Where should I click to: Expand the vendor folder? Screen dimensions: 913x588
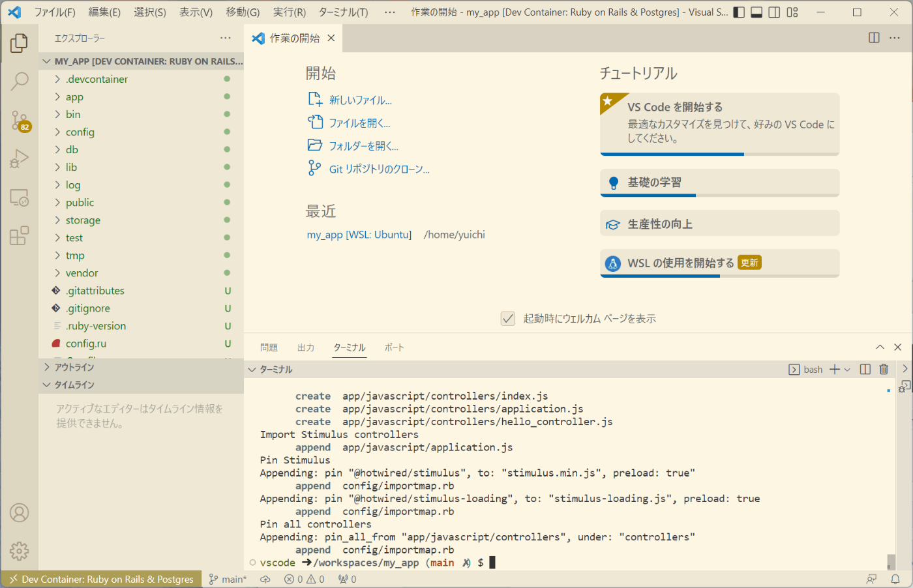click(141, 272)
